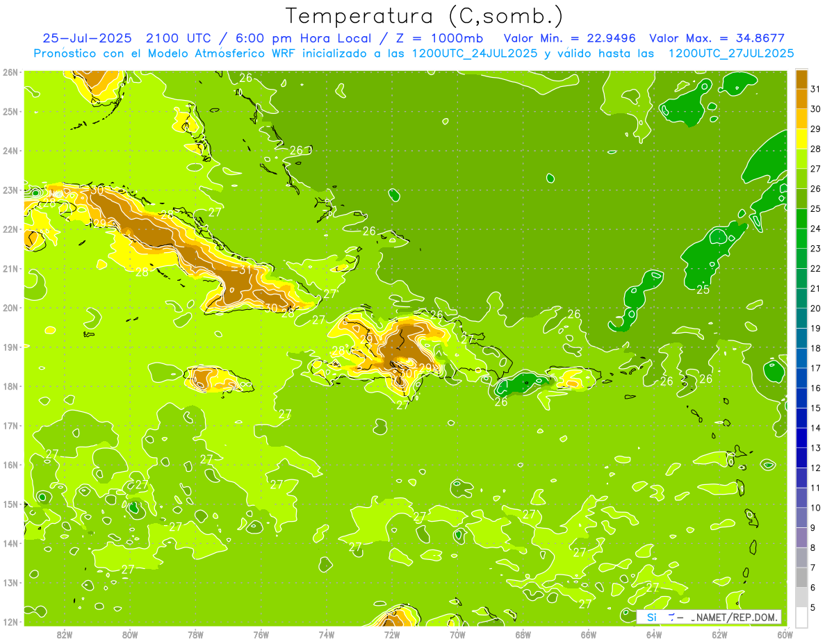Click the longitude label "60W"

[x=785, y=634]
